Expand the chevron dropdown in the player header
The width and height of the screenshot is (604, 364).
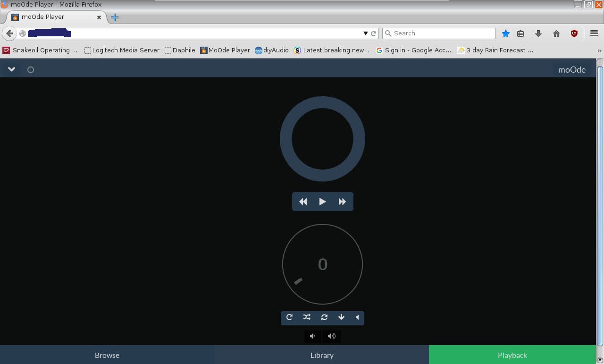[x=11, y=69]
